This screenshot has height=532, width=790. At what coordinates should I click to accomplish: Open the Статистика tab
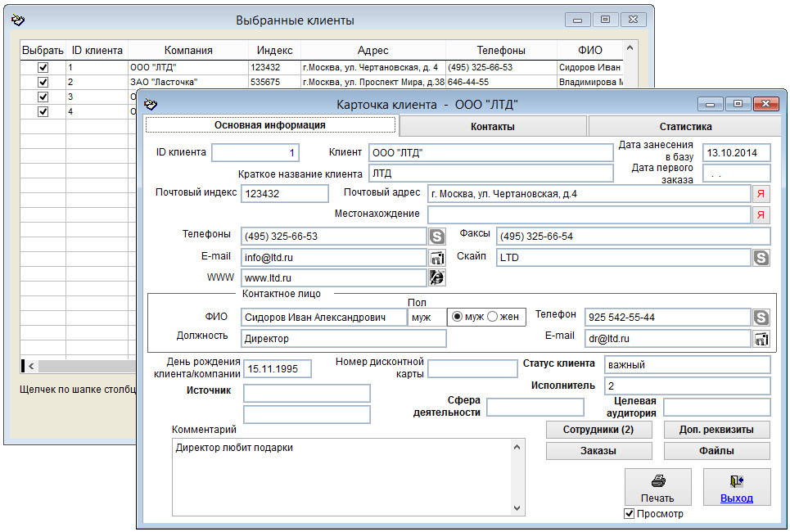(x=685, y=127)
